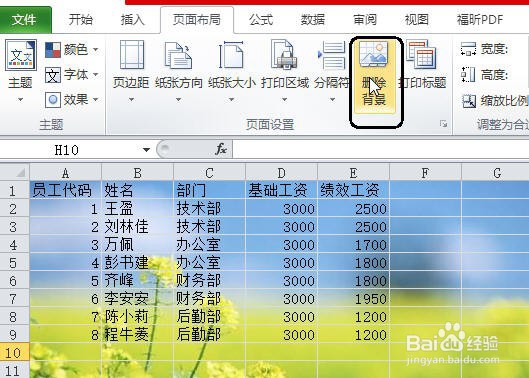Select cell containing 陈小莉

point(137,317)
